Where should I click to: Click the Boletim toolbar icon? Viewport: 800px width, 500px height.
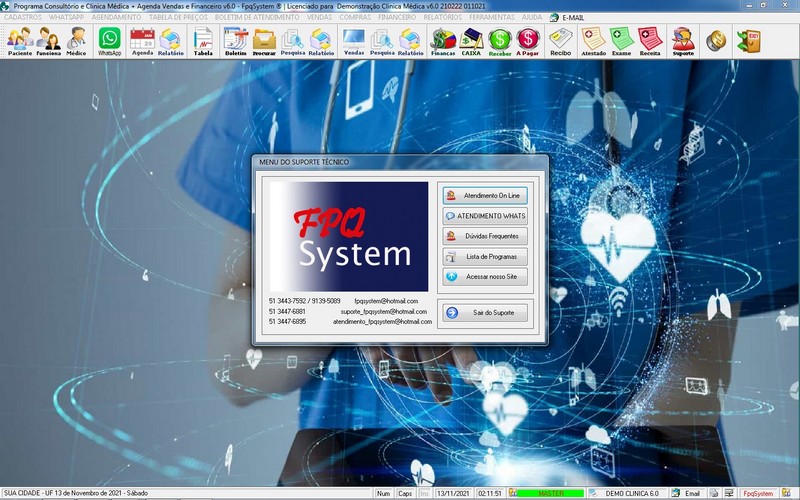[x=235, y=41]
